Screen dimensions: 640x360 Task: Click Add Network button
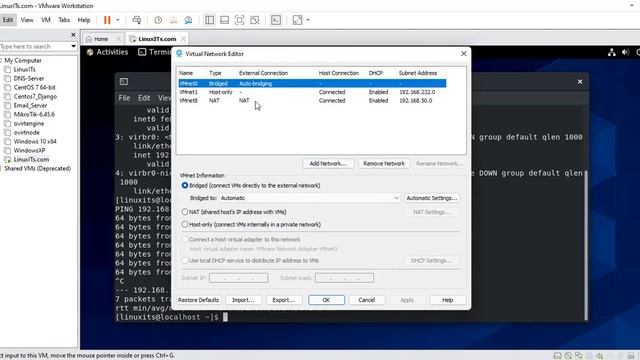coord(328,163)
